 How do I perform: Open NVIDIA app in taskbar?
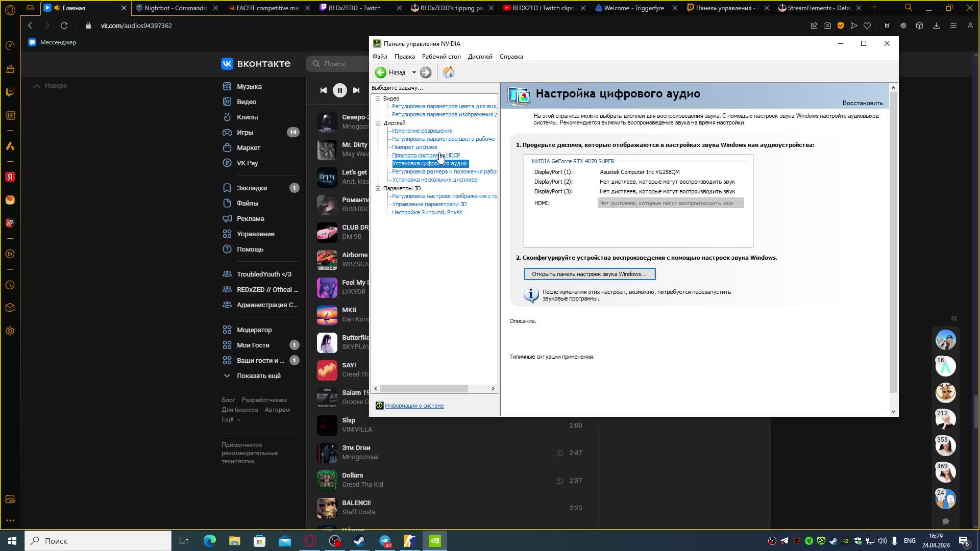[x=435, y=541]
